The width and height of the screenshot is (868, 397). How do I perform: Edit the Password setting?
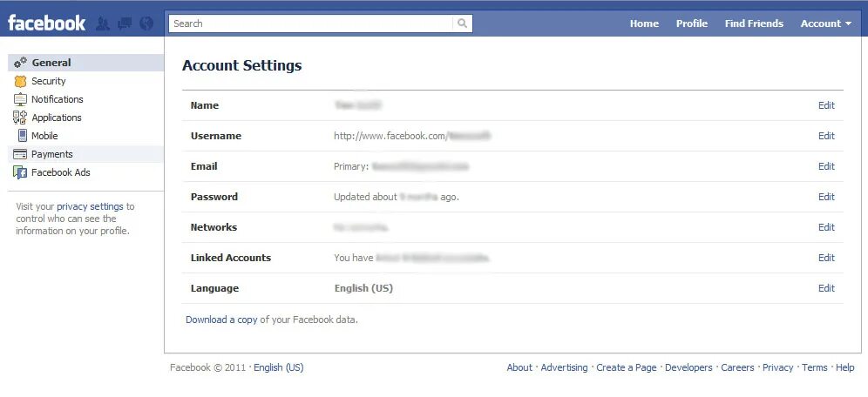[826, 197]
